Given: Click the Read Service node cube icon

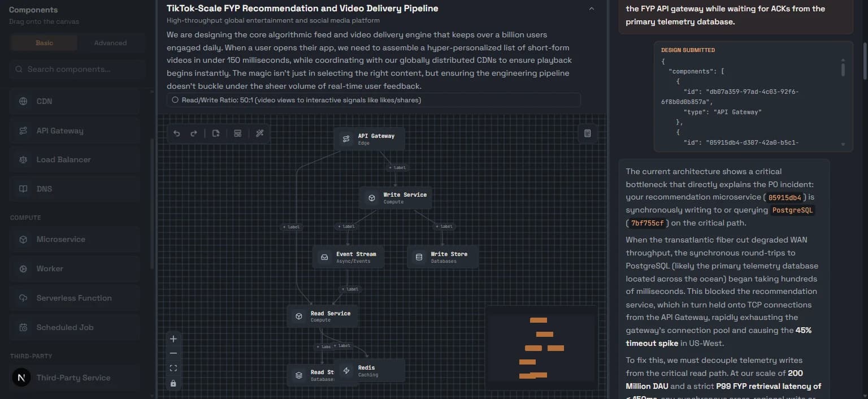Looking at the screenshot, I should [x=299, y=316].
